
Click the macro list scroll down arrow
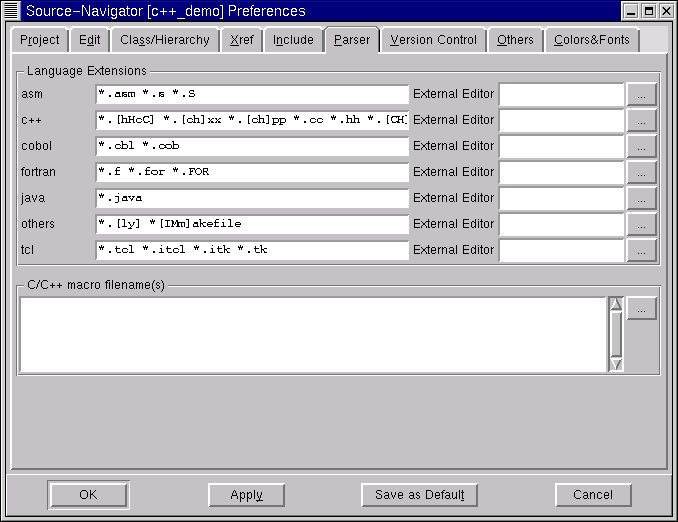(x=616, y=364)
